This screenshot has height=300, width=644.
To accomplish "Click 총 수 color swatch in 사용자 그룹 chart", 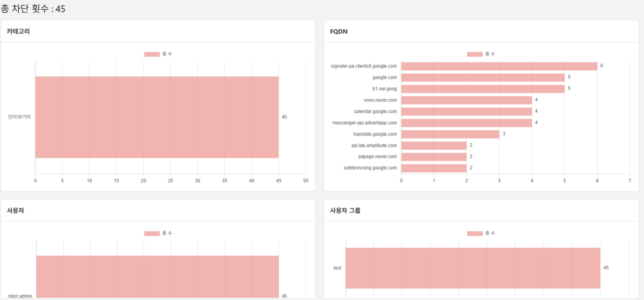I will (474, 234).
